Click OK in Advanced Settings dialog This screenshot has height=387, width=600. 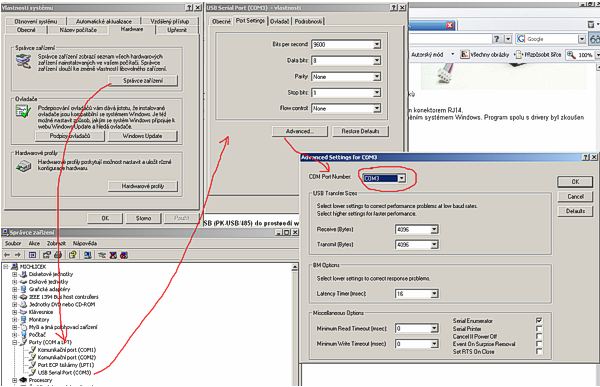coord(575,182)
